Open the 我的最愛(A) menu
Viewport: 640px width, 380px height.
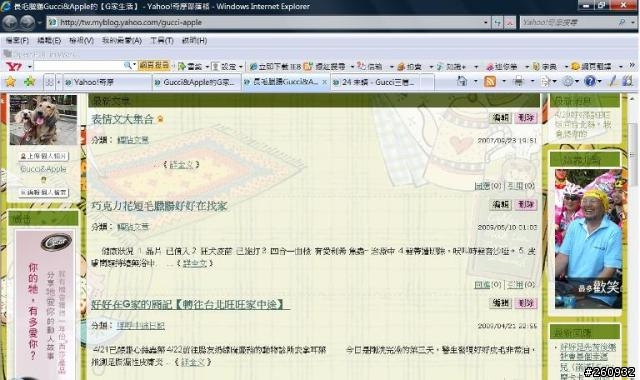122,40
